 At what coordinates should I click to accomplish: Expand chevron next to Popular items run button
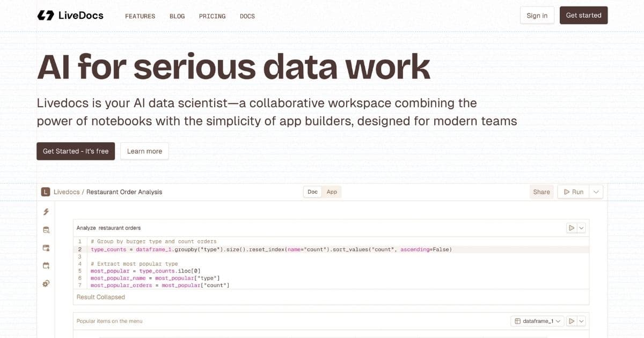pos(581,321)
